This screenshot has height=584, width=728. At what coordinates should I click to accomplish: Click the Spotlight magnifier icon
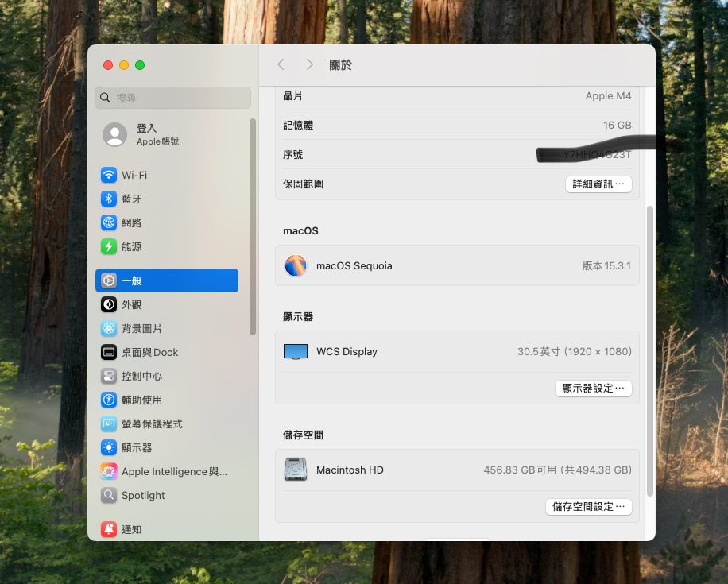[x=109, y=495]
